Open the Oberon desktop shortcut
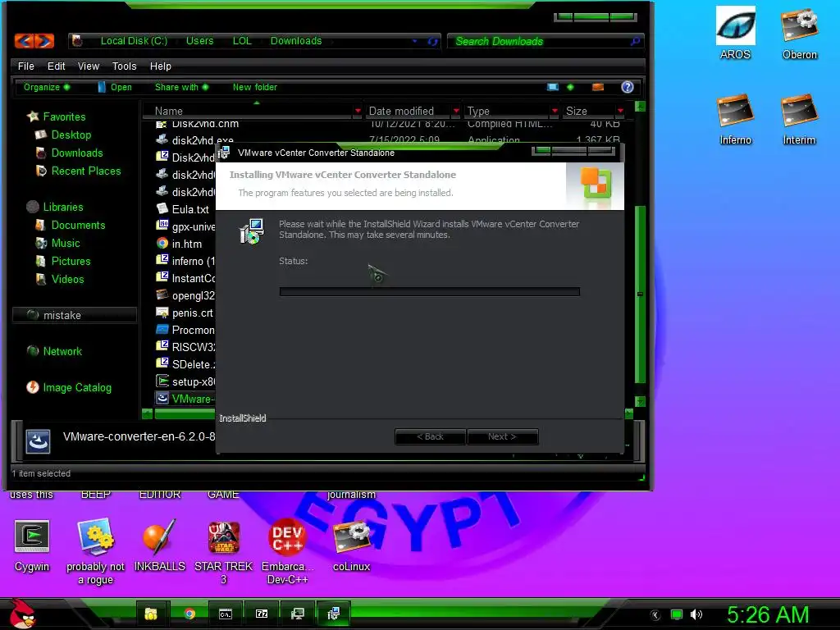The height and width of the screenshot is (630, 840). point(799,33)
